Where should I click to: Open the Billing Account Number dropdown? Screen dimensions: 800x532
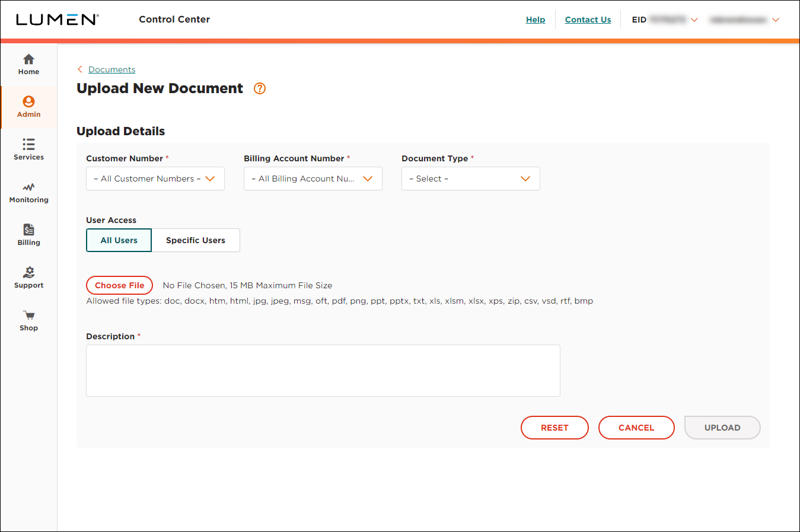[313, 179]
